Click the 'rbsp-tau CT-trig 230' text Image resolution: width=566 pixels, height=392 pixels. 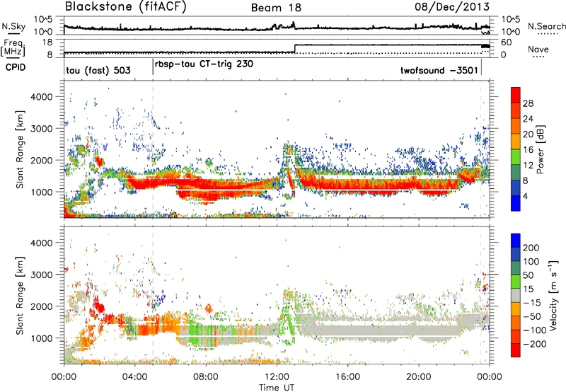(204, 64)
